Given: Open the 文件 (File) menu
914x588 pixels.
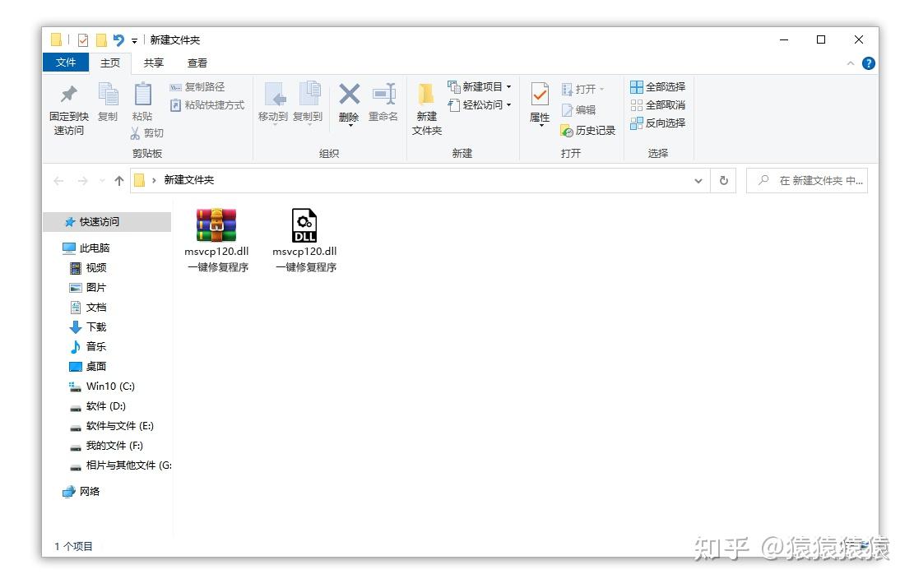Looking at the screenshot, I should [66, 63].
